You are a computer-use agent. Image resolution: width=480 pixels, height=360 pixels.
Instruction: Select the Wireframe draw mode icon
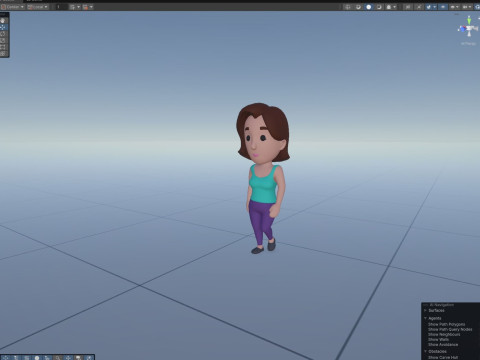(348, 7)
